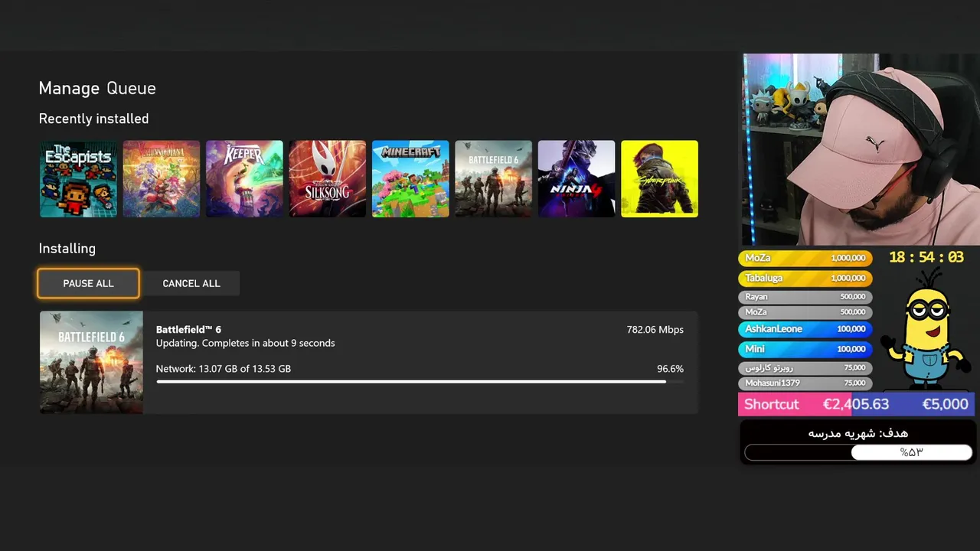Click the Manage Queue heading
980x551 pixels.
97,88
